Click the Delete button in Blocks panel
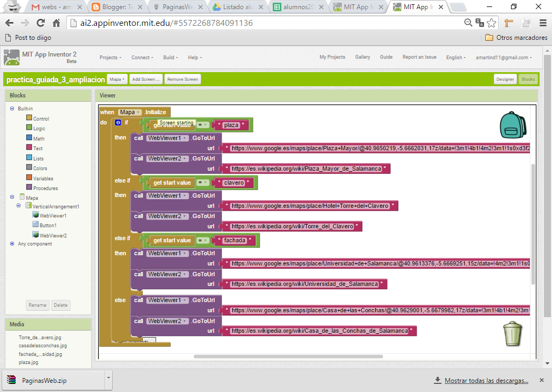This screenshot has width=552, height=392. point(60,305)
